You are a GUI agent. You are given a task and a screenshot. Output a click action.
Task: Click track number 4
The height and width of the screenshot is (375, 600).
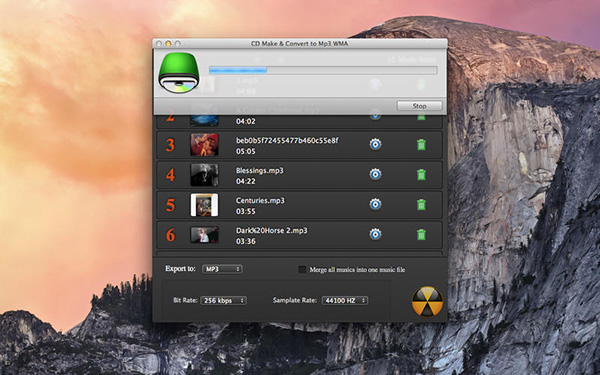(x=170, y=175)
